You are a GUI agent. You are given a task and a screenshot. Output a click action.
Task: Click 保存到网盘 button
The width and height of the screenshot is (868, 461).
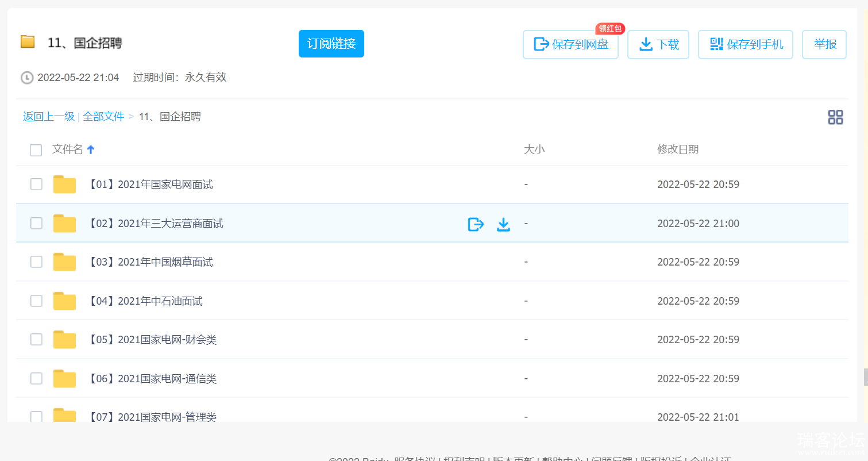tap(570, 44)
